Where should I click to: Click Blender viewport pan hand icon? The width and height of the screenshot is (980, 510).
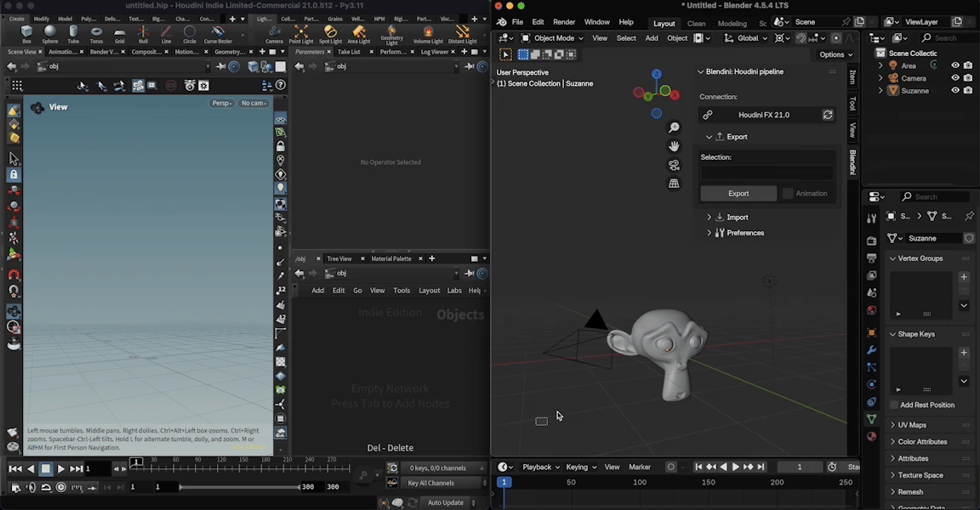click(674, 146)
